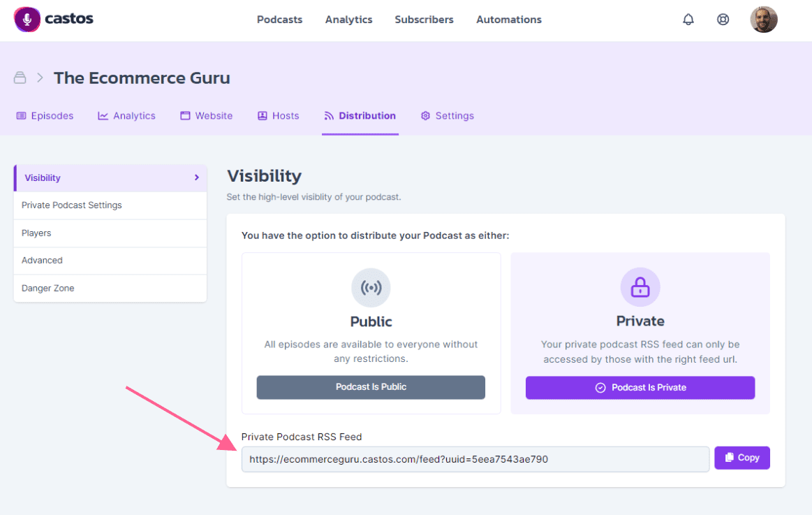Click the Episodes tab icon

[21, 115]
